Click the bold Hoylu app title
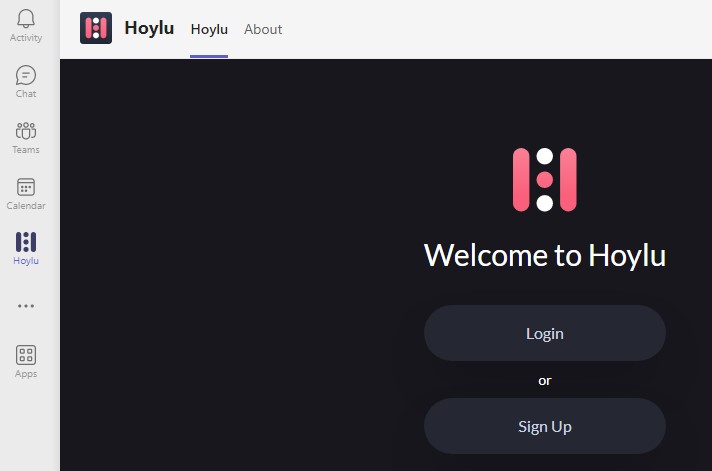The height and width of the screenshot is (471, 712). click(x=149, y=28)
